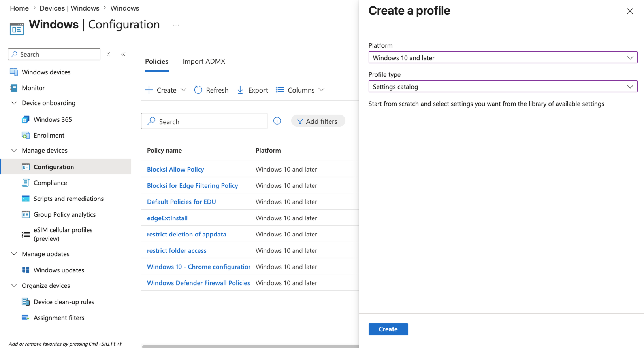
Task: Click the Configuration sidebar icon
Action: pyautogui.click(x=26, y=167)
